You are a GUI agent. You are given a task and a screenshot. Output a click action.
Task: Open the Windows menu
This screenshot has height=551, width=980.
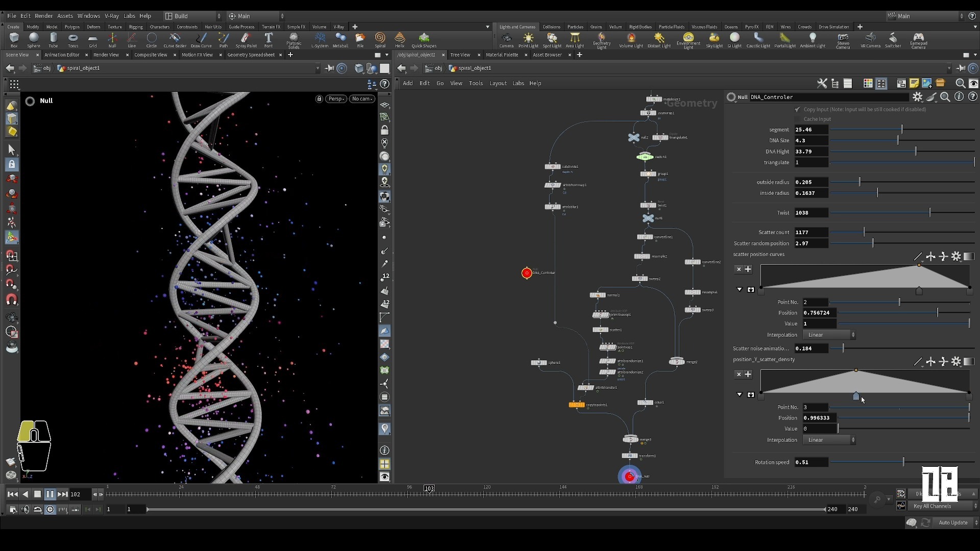coord(88,16)
